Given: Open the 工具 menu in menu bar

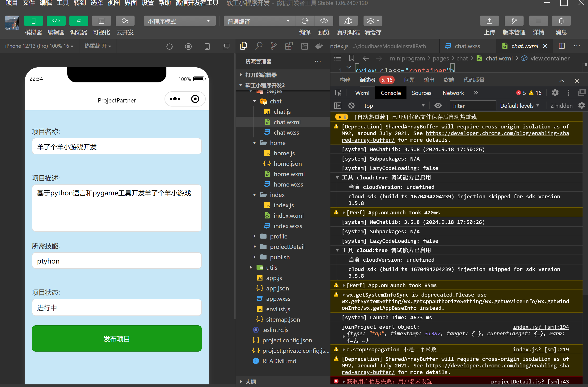Looking at the screenshot, I should pos(63,3).
